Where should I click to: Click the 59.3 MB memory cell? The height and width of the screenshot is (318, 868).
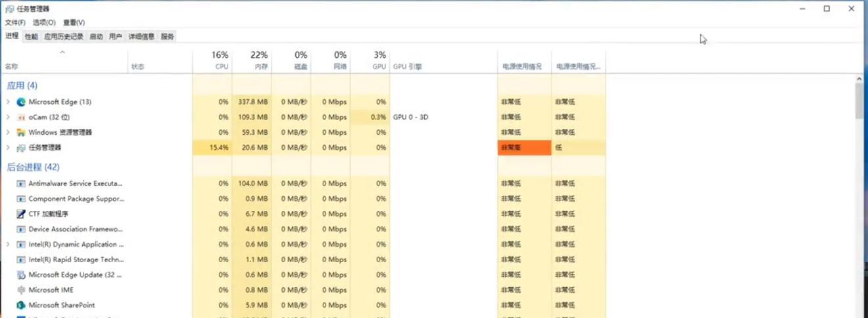pyautogui.click(x=251, y=132)
